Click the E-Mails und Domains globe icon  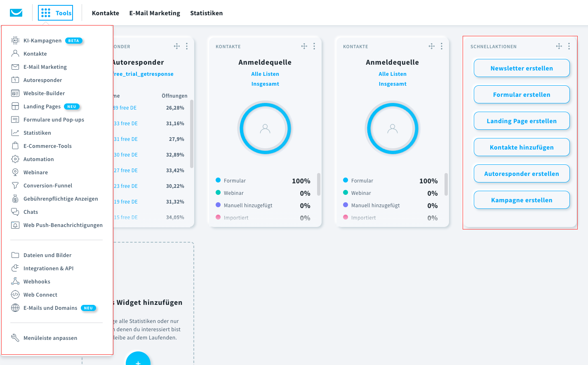(x=15, y=308)
